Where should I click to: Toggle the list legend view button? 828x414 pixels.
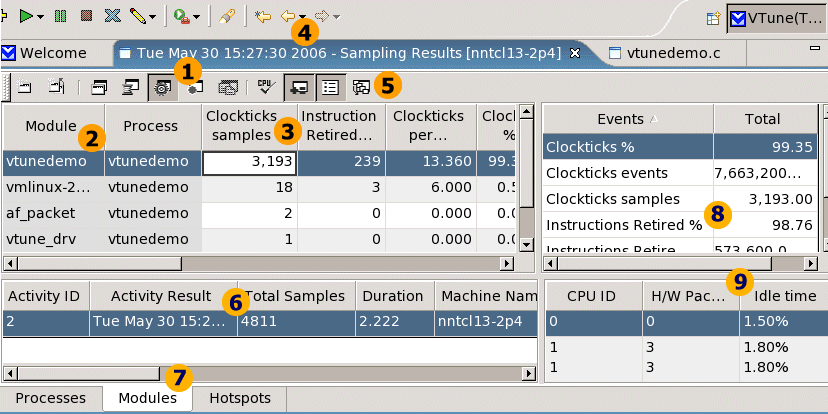coord(328,87)
